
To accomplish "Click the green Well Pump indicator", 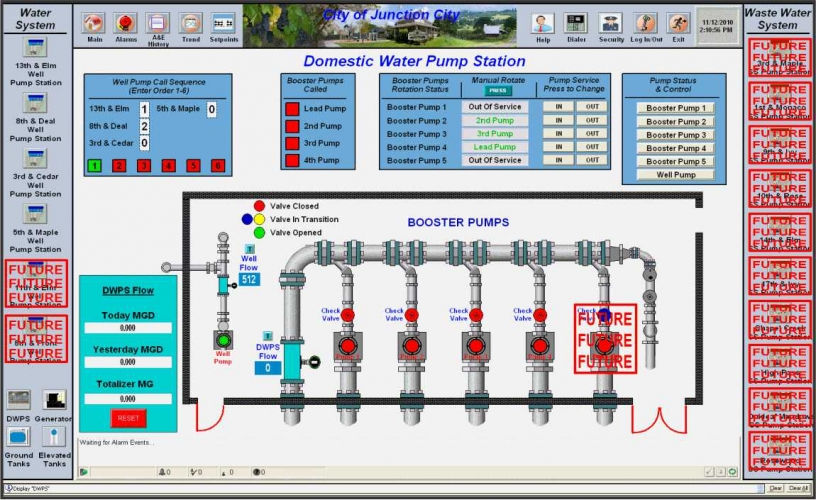I will pyautogui.click(x=223, y=341).
